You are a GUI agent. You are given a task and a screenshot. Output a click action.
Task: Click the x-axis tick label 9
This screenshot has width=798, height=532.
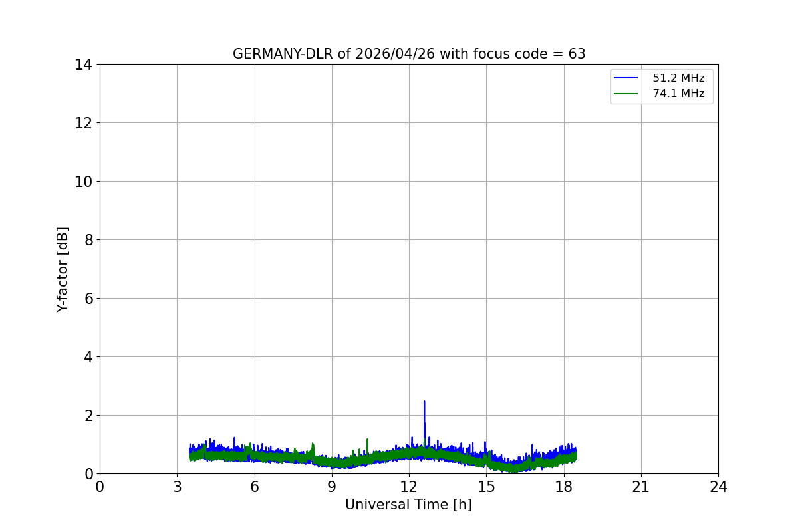pyautogui.click(x=332, y=487)
